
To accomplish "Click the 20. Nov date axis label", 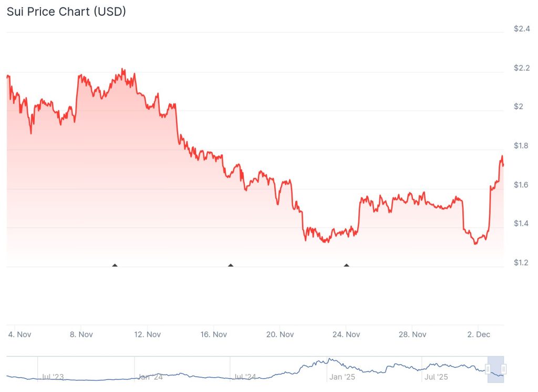I will 279,334.
